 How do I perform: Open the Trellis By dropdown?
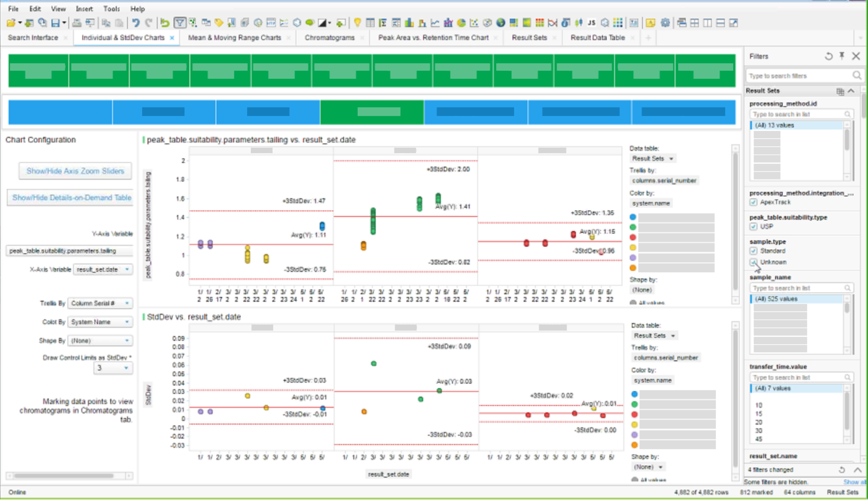100,303
